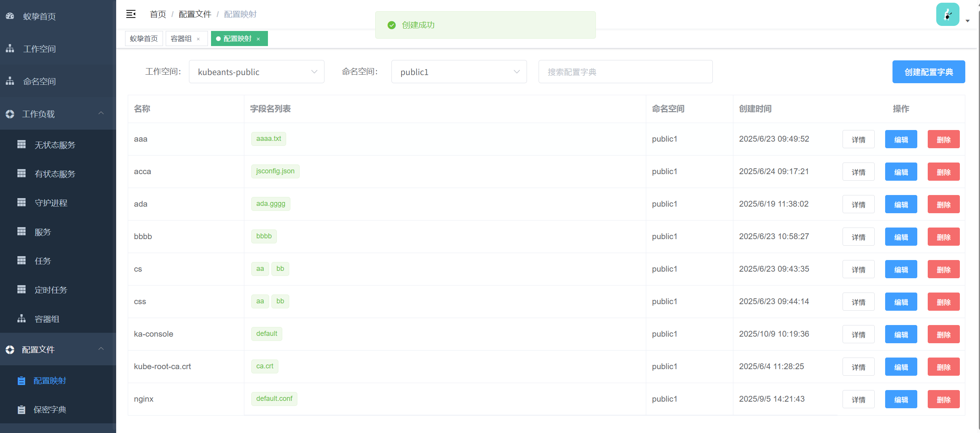Click the clipboard icon for 保密字典
This screenshot has width=980, height=433.
point(22,409)
